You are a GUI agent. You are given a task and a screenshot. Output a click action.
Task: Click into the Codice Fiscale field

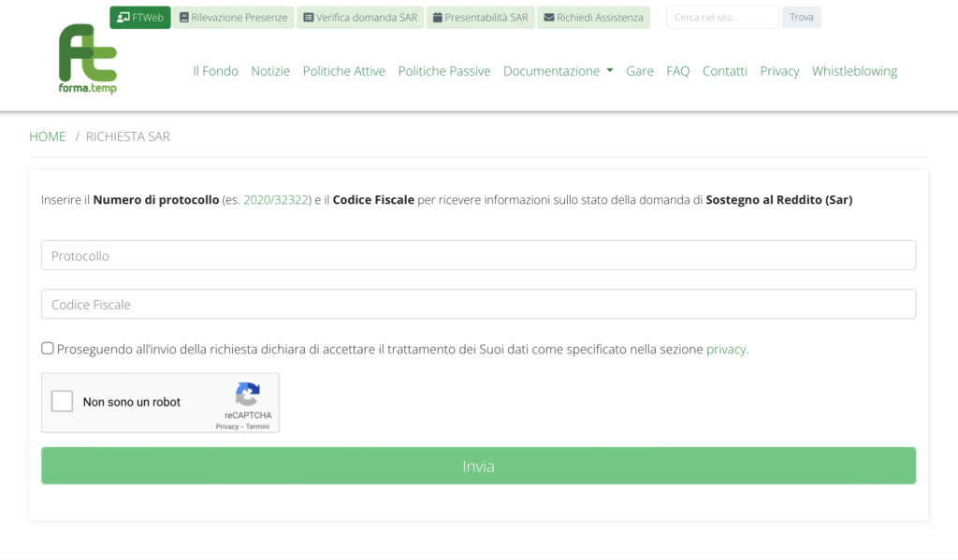click(x=478, y=304)
